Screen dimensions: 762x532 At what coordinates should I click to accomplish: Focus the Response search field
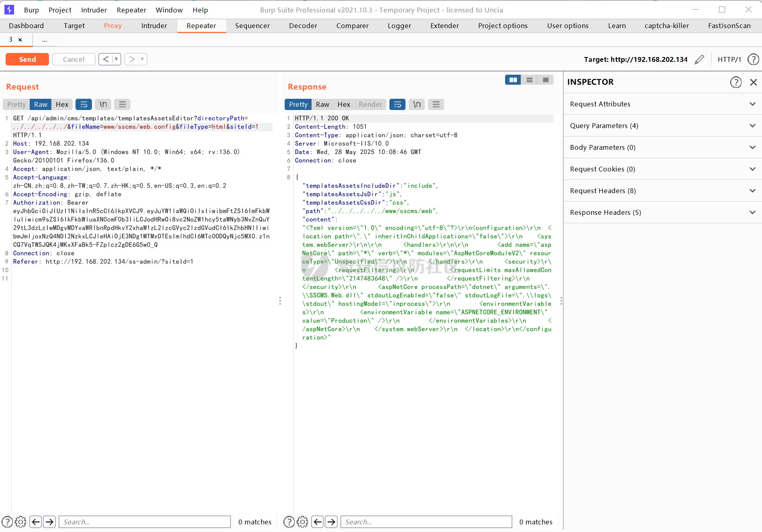[426, 522]
